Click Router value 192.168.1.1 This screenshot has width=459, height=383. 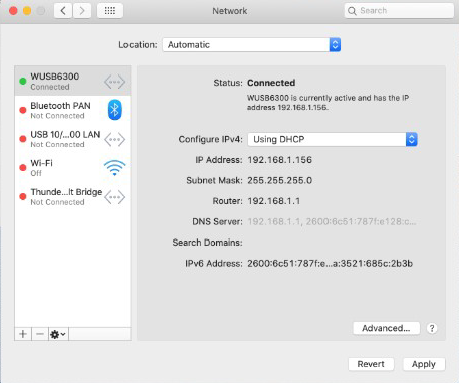click(x=274, y=201)
